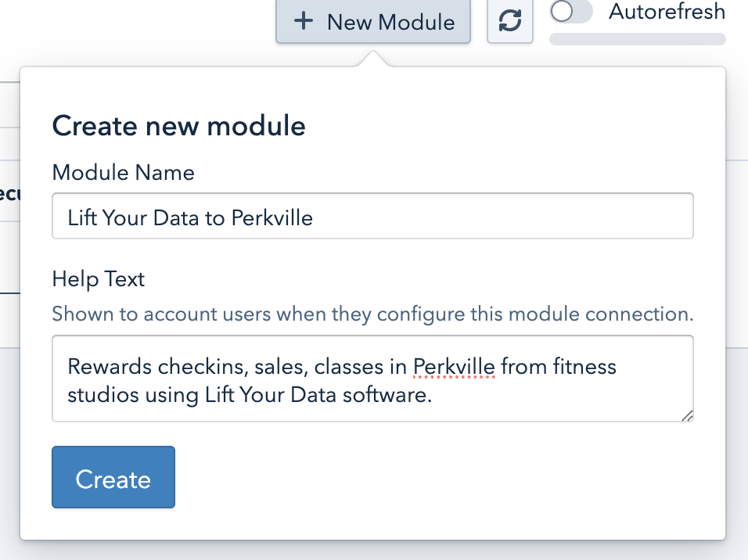Place cursor after 'Perkville' in Module Name
Image resolution: width=748 pixels, height=560 pixels.
pyautogui.click(x=314, y=217)
